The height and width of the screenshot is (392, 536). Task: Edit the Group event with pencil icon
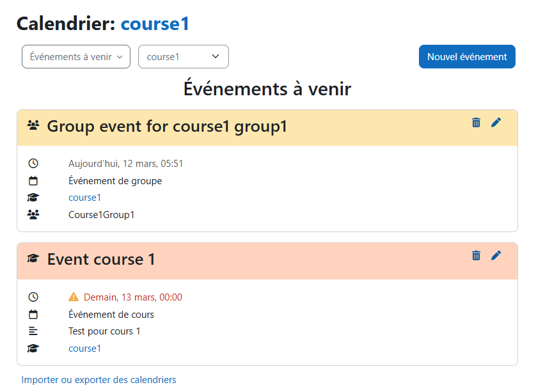[496, 122]
